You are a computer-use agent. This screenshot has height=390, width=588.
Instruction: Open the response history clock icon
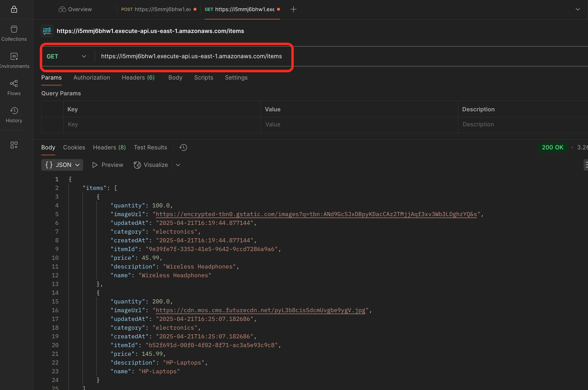pyautogui.click(x=183, y=147)
